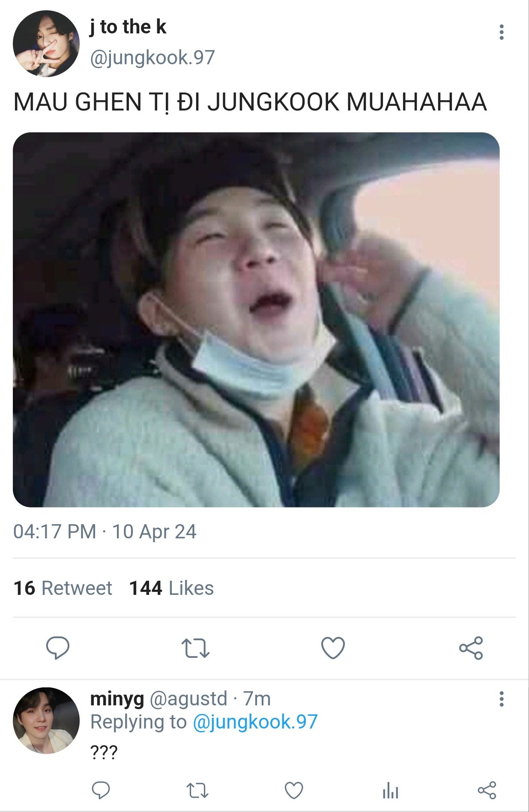Open more options for main tweet
This screenshot has width=529, height=812.
501,33
